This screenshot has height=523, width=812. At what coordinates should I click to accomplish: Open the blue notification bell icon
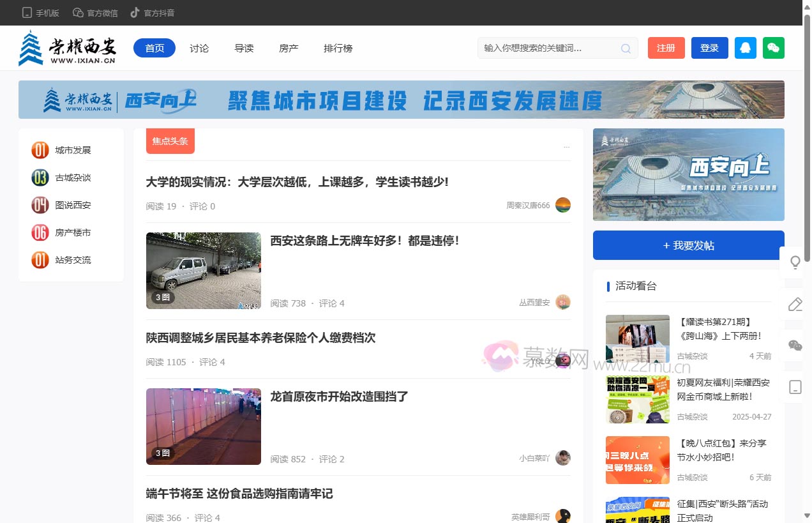click(745, 48)
